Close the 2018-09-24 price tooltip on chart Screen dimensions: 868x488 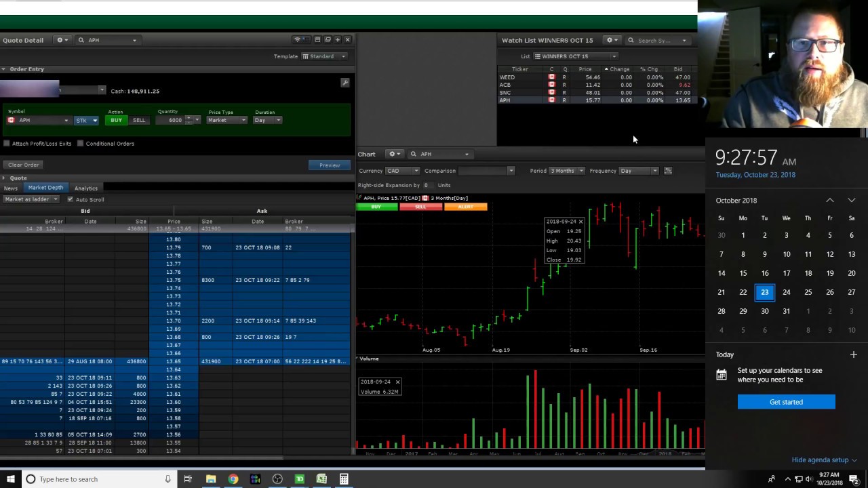click(580, 222)
